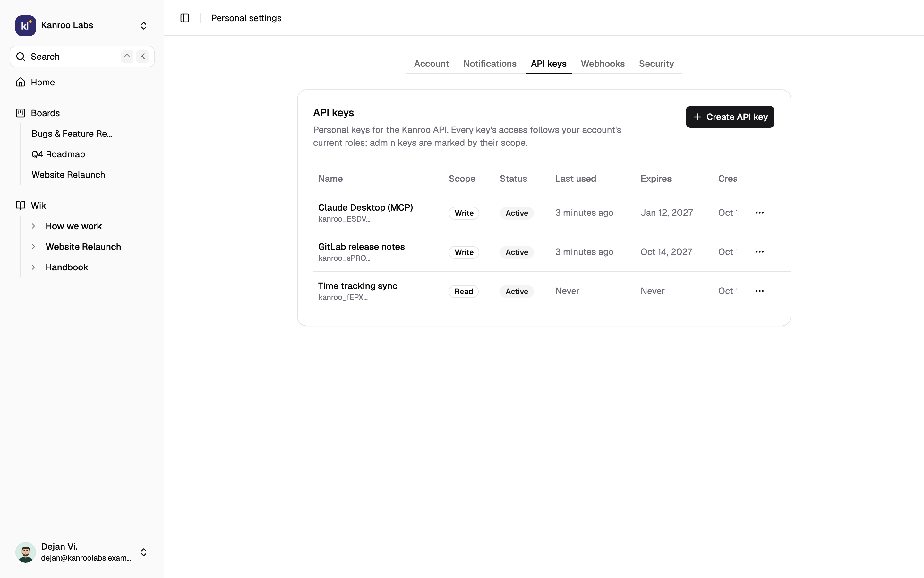This screenshot has height=578, width=924.
Task: Select the API keys tab
Action: (x=549, y=64)
